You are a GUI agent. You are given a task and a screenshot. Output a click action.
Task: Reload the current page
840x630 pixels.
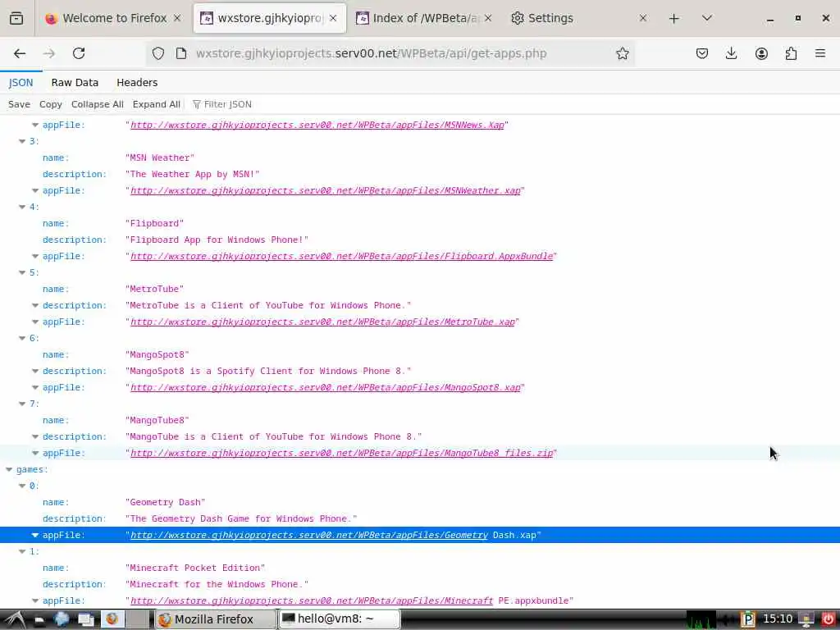[79, 53]
